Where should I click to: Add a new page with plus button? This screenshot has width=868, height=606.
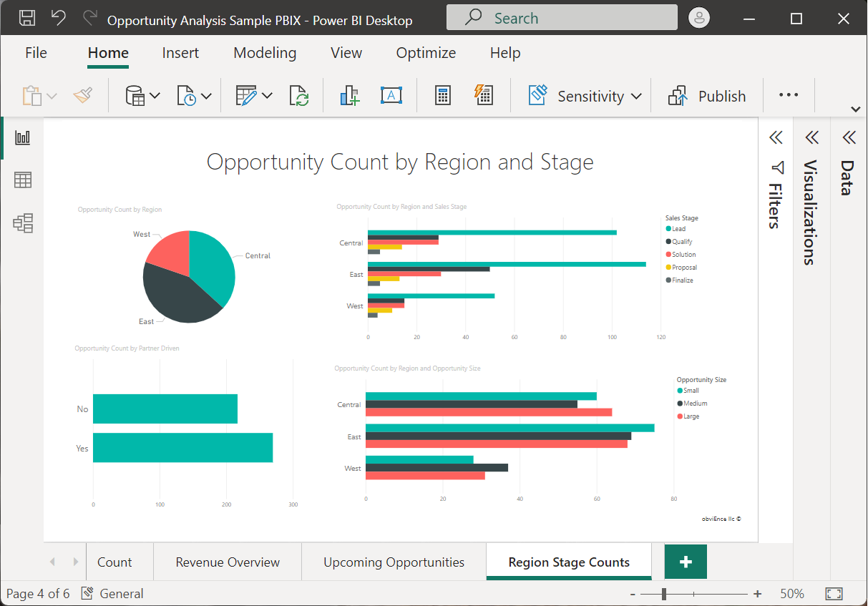click(x=686, y=562)
